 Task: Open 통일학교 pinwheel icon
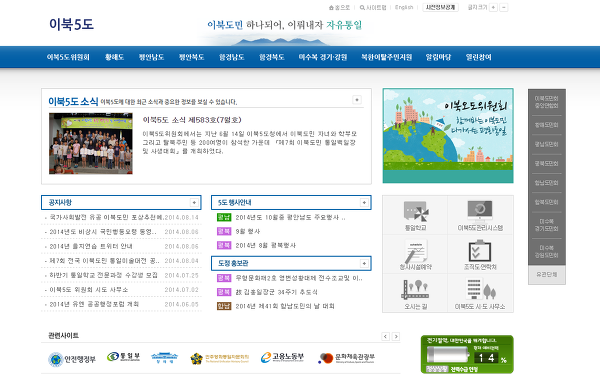pyautogui.click(x=415, y=215)
